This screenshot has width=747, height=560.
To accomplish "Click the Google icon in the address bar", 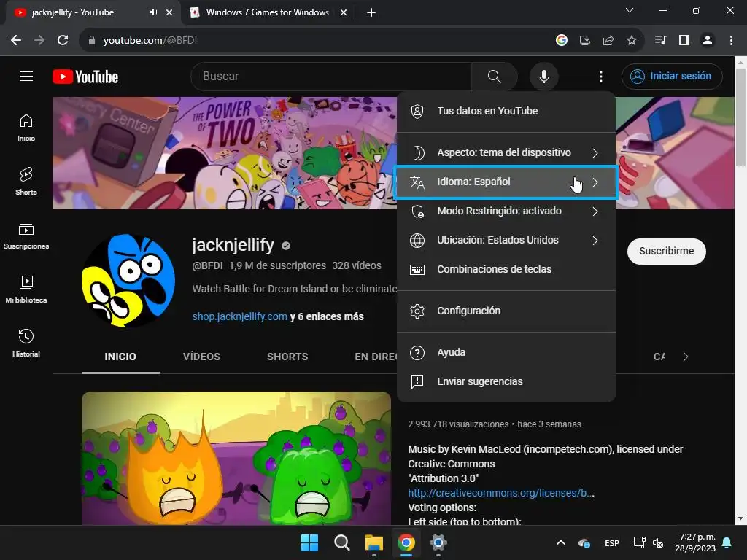I will pyautogui.click(x=561, y=41).
